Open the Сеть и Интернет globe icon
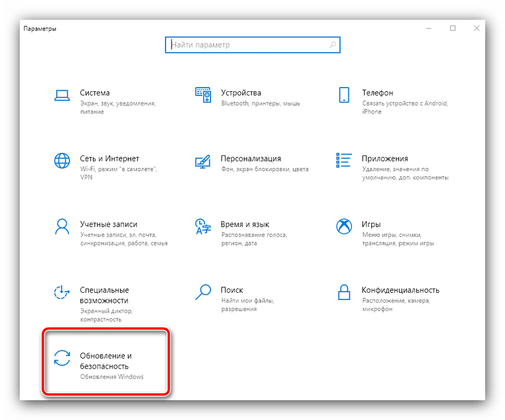Image resolution: width=505 pixels, height=420 pixels. click(x=62, y=160)
